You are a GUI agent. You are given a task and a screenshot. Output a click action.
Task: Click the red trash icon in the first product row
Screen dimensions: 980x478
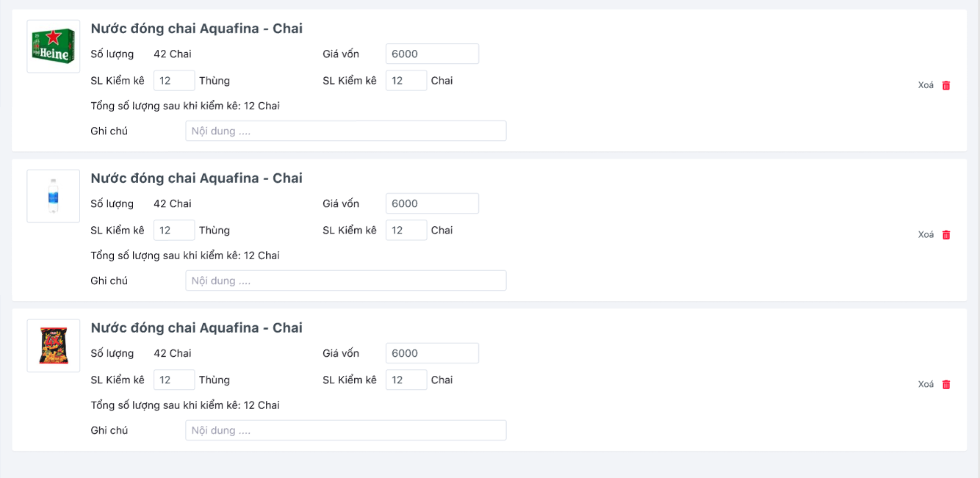pos(946,85)
